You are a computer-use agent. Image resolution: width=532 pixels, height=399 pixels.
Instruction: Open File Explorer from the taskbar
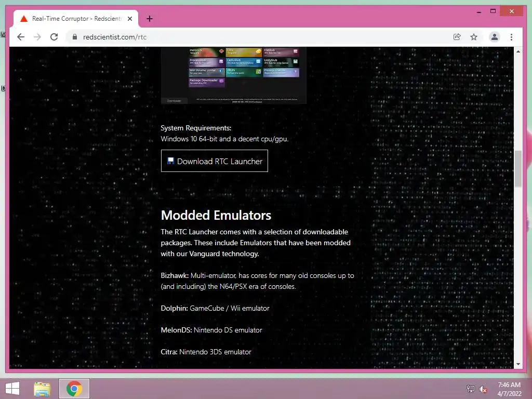click(x=42, y=389)
